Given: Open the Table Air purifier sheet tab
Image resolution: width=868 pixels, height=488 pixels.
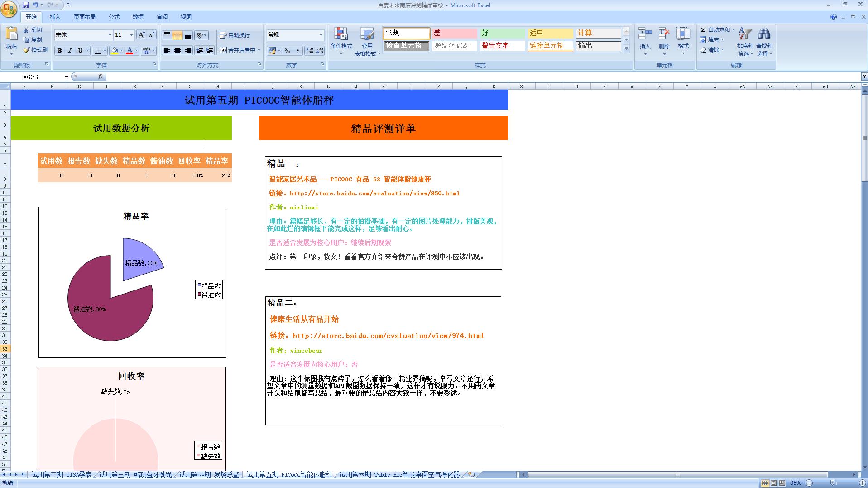Looking at the screenshot, I should point(399,475).
